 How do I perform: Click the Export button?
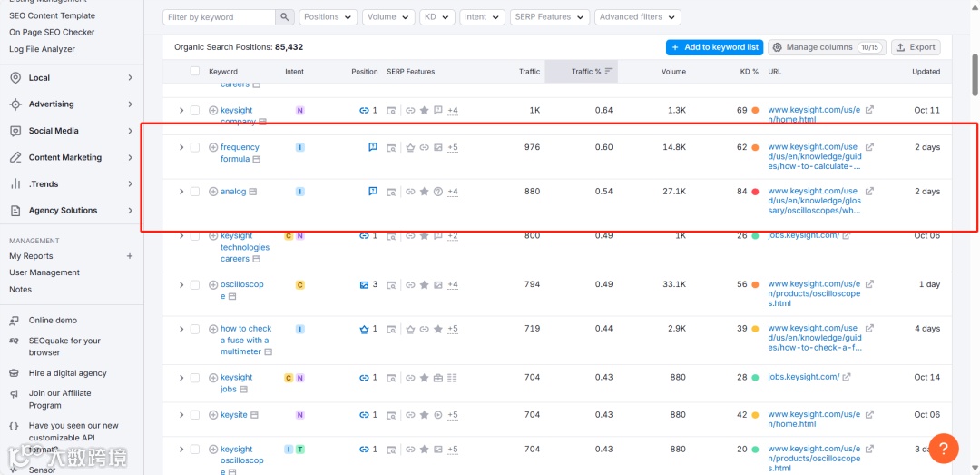(916, 47)
